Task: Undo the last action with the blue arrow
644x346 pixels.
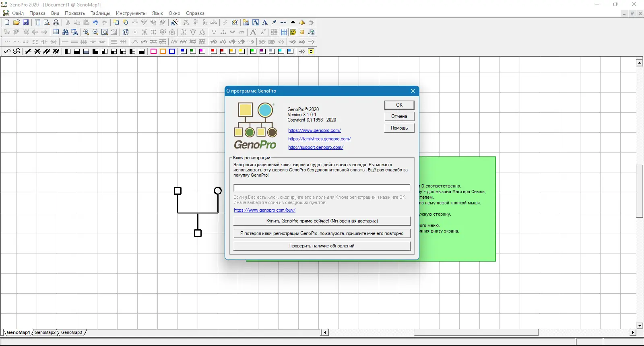Action: pyautogui.click(x=95, y=23)
